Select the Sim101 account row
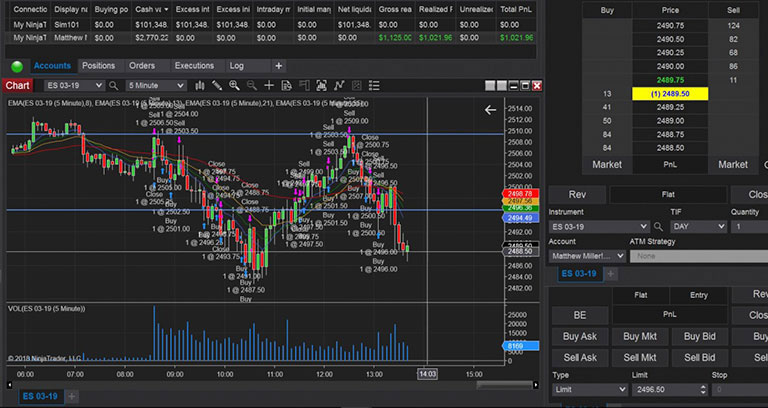The height and width of the screenshot is (408, 768). 270,24
